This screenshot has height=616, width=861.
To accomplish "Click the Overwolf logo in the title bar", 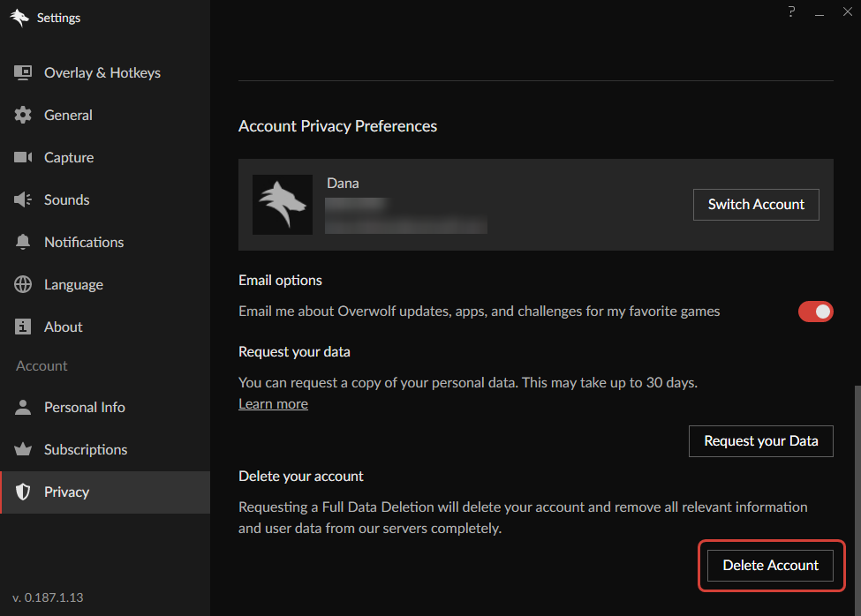I will (19, 18).
